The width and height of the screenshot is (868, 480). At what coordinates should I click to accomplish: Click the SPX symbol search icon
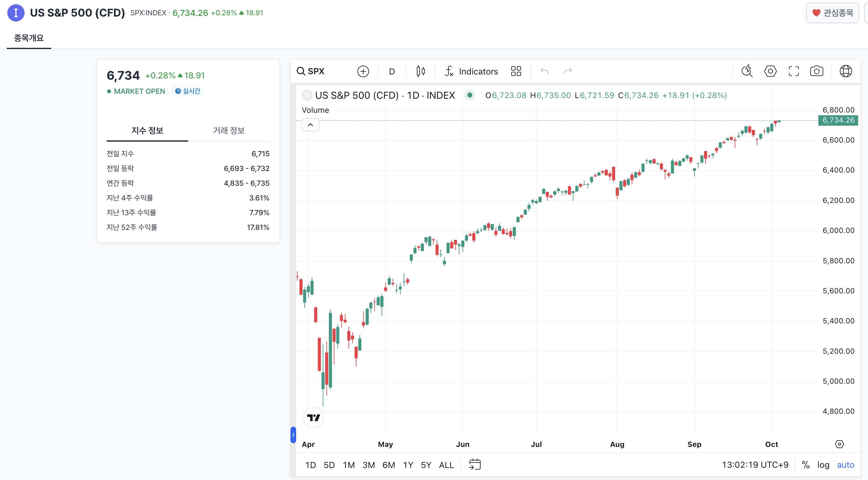point(301,71)
